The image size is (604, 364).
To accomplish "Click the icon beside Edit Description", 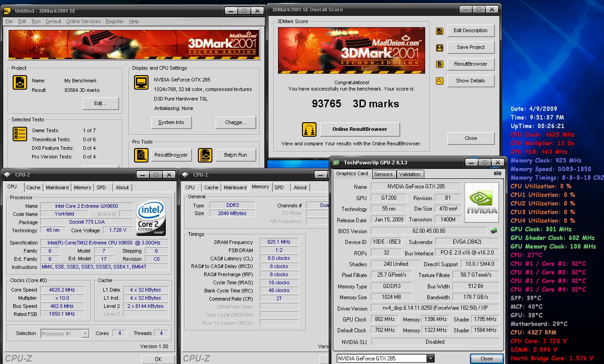I will [x=439, y=31].
